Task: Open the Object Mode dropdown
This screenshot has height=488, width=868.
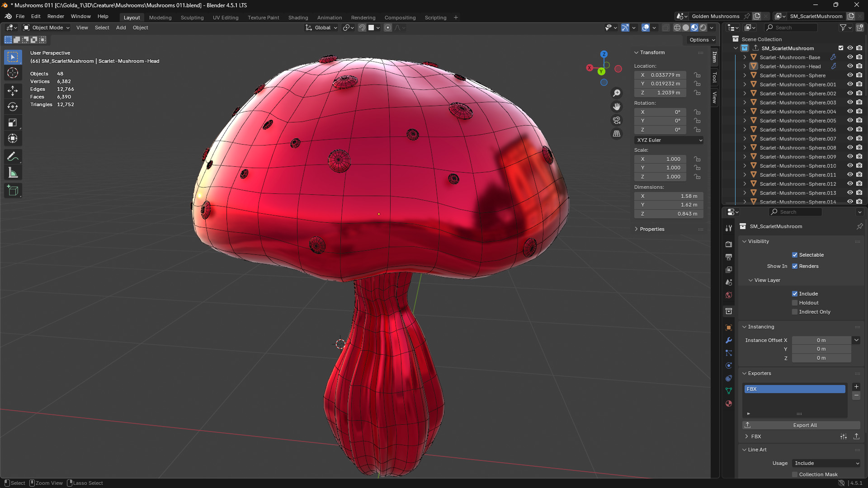Action: (x=46, y=28)
